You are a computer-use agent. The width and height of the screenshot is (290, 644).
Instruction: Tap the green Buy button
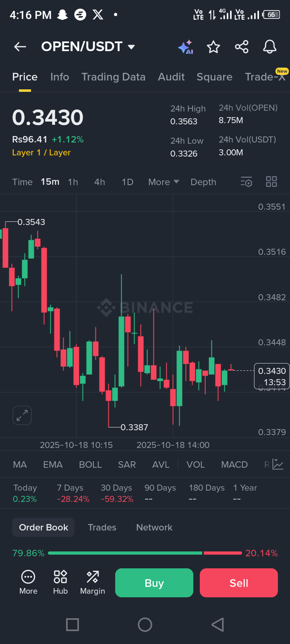(154, 583)
